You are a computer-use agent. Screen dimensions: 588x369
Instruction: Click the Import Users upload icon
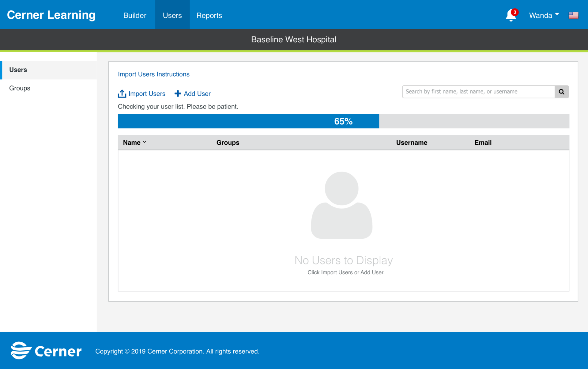click(x=122, y=93)
